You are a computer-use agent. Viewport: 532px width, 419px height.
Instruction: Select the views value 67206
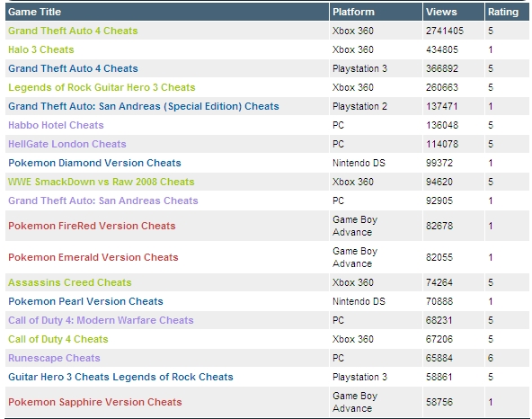pos(439,339)
